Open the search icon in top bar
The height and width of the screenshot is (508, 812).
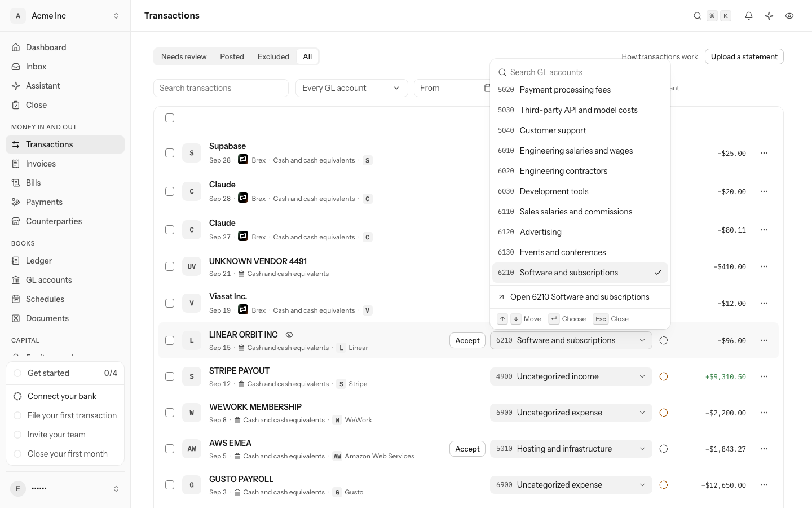pos(698,16)
